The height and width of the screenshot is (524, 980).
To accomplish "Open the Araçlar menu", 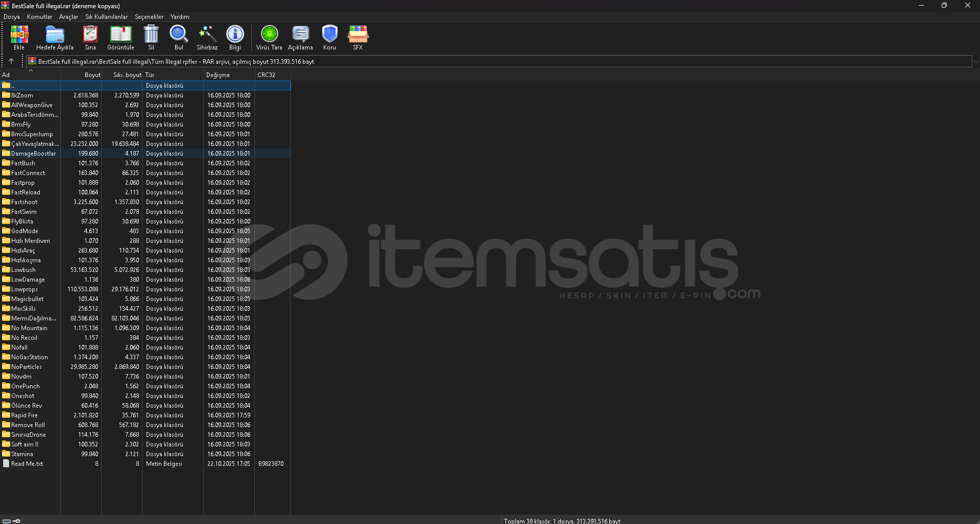I will [68, 17].
